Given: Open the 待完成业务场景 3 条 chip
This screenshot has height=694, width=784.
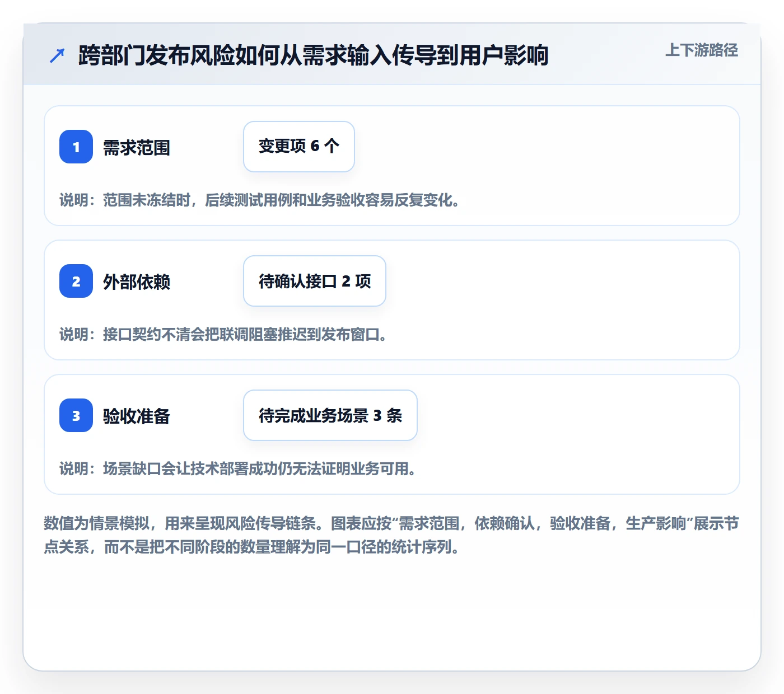Looking at the screenshot, I should (330, 415).
